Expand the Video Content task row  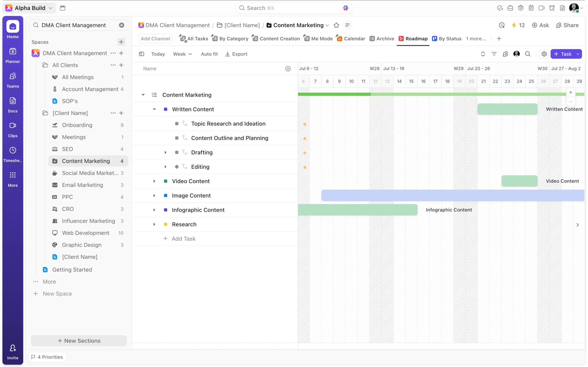154,181
